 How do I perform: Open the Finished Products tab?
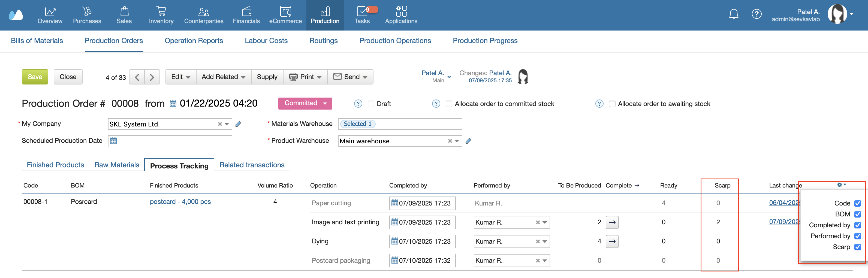pyautogui.click(x=55, y=165)
